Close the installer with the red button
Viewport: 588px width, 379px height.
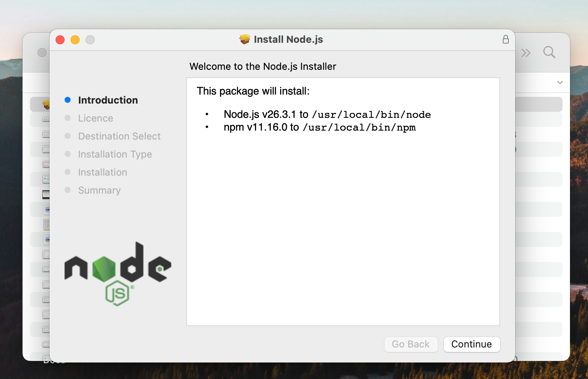(60, 40)
